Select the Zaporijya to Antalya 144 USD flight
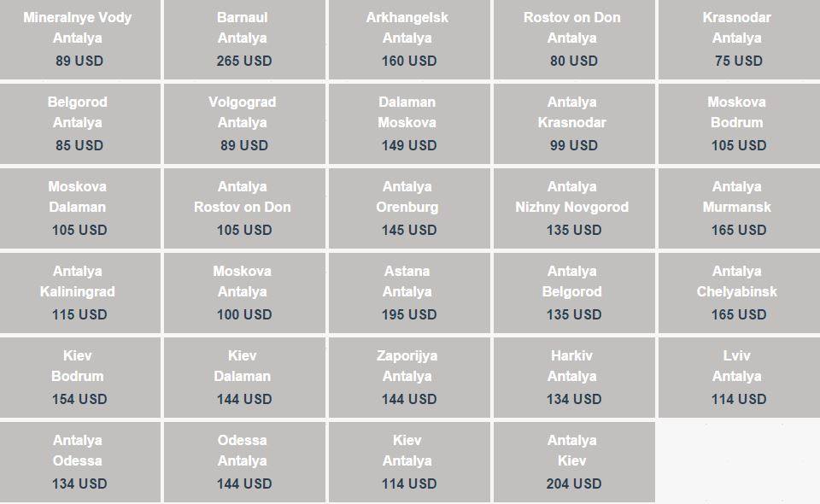Viewport: 820px width, 504px height. [409, 378]
